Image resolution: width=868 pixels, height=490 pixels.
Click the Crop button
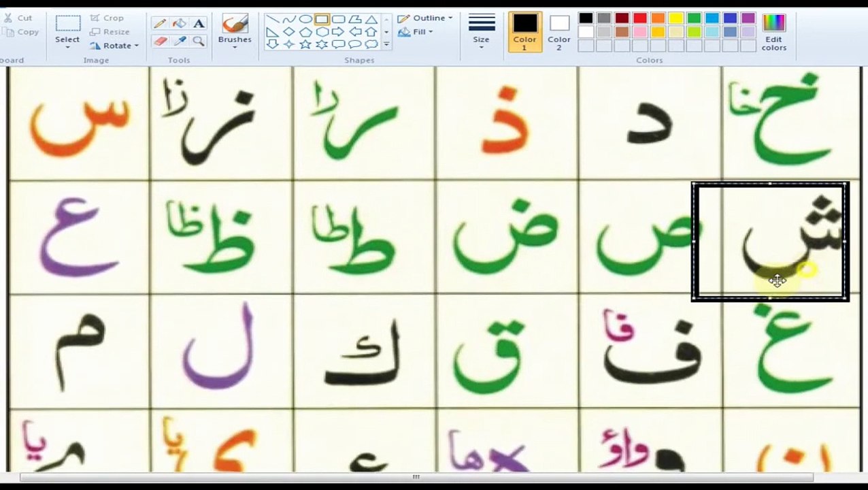click(107, 18)
